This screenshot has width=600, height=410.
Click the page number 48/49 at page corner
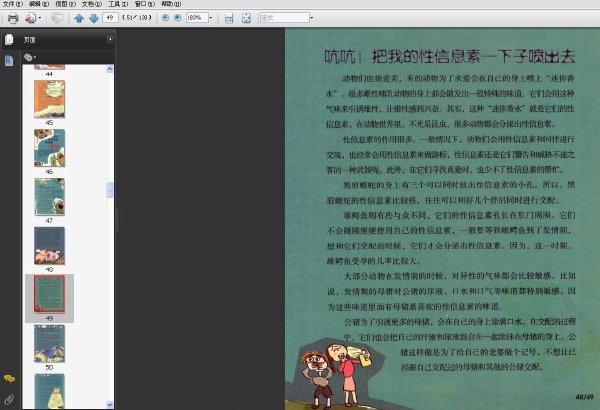click(584, 397)
